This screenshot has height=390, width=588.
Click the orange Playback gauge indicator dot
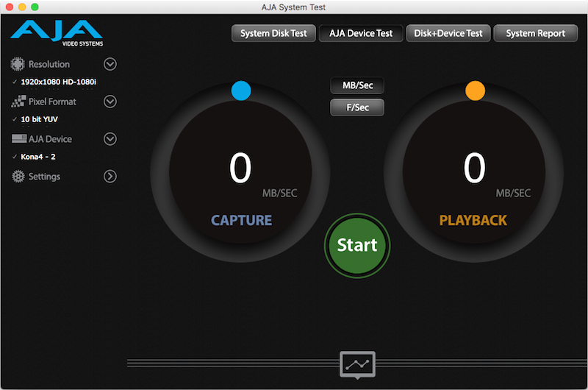click(475, 91)
